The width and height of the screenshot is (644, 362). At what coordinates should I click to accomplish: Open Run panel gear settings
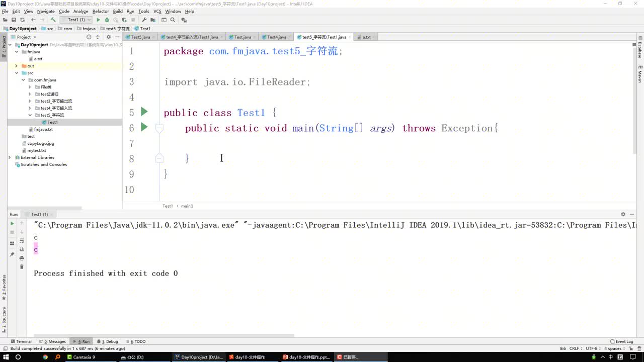(623, 214)
